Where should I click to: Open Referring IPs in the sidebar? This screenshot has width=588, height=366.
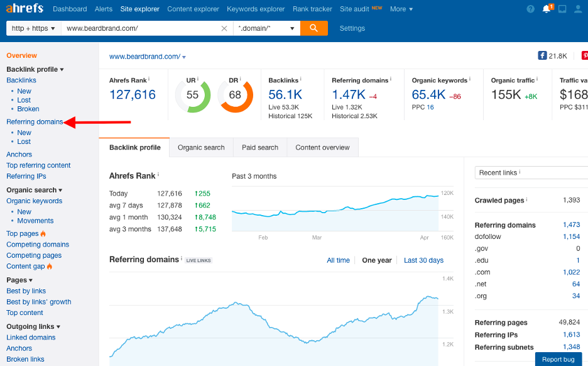[26, 176]
